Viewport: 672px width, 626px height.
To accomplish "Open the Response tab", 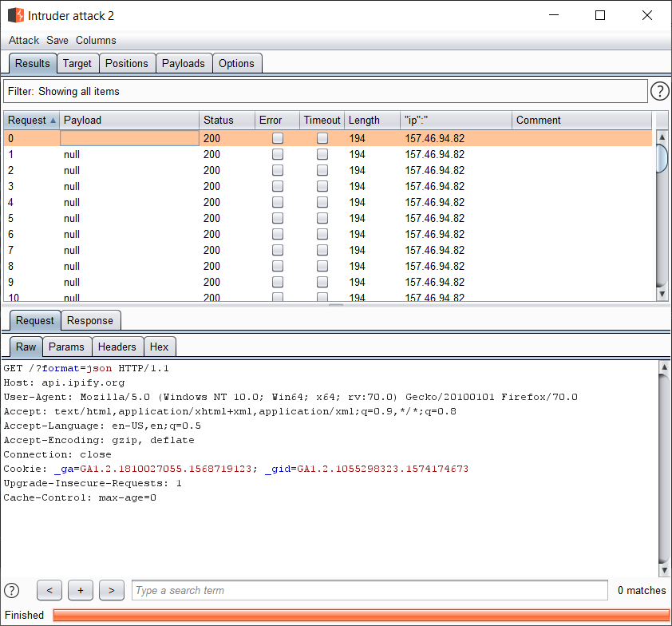I will pos(90,321).
